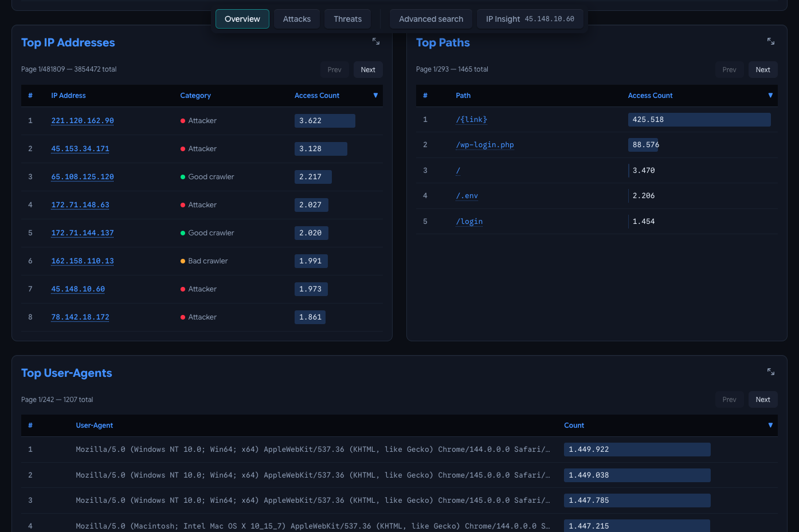
Task: Sort by User-Agent column header
Action: point(95,425)
